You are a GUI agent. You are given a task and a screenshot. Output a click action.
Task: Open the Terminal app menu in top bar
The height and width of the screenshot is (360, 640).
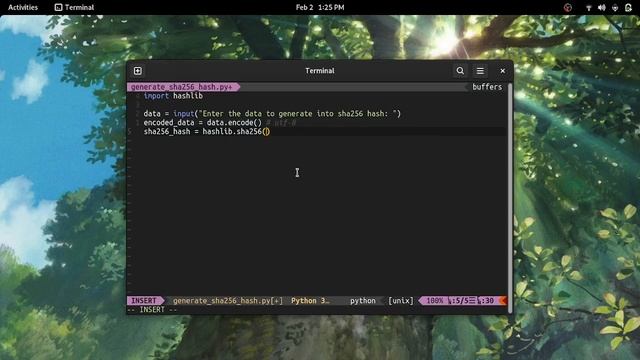74,7
